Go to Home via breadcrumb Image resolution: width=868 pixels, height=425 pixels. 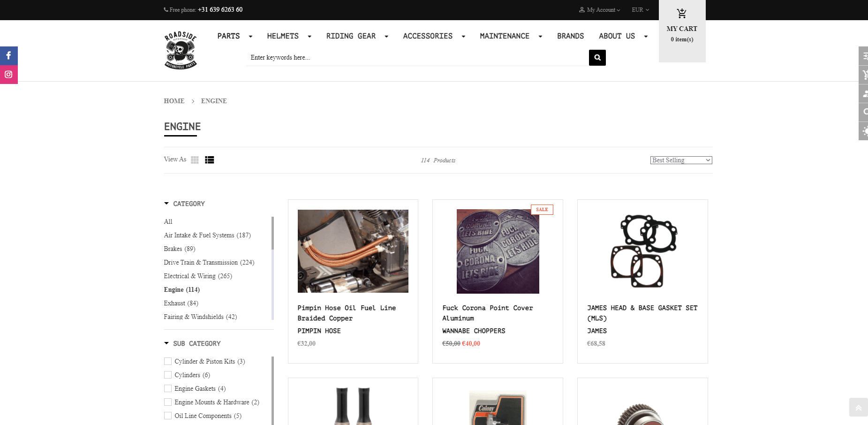(x=174, y=101)
